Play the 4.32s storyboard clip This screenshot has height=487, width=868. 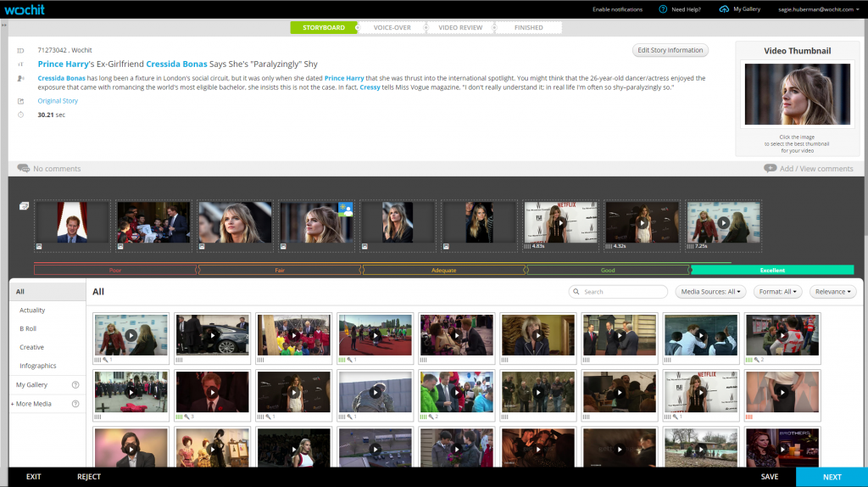643,223
